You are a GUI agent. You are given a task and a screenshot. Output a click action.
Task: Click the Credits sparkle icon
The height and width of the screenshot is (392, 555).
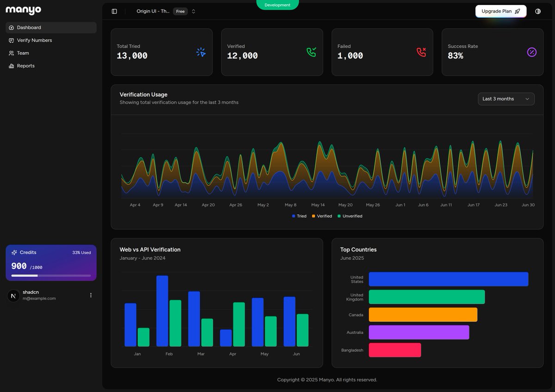point(14,252)
